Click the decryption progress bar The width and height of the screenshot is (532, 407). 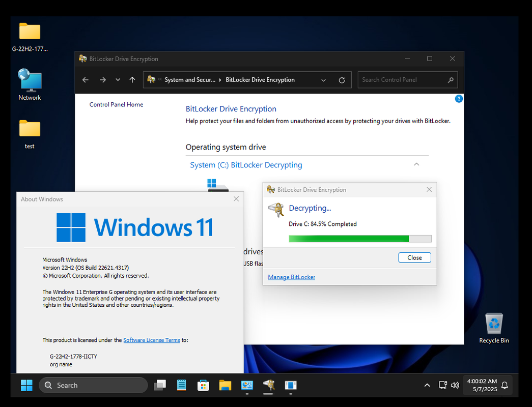pos(360,239)
